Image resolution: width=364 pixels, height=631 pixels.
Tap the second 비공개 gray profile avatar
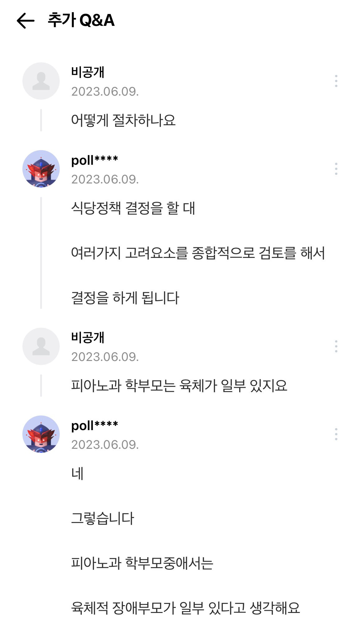point(41,346)
